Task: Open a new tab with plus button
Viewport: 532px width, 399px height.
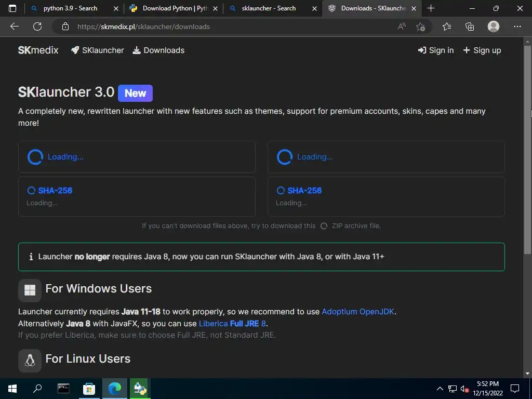Action: 431,8
